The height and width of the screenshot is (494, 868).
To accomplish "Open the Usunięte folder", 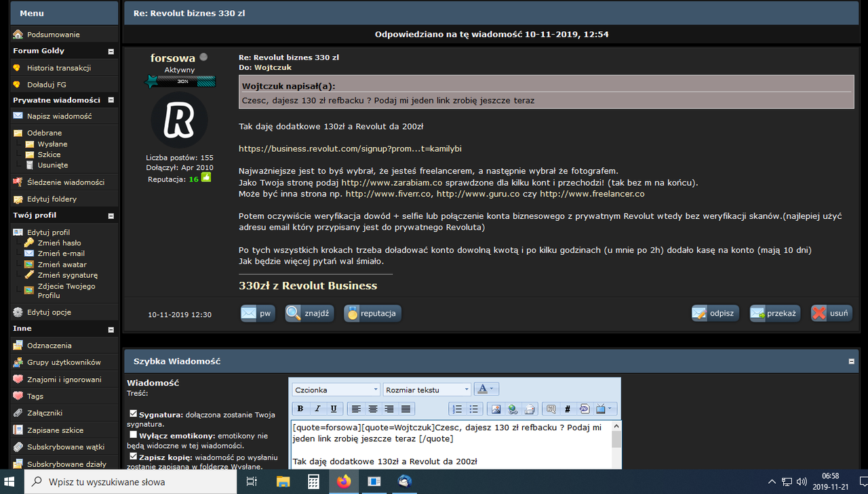I will pyautogui.click(x=53, y=165).
